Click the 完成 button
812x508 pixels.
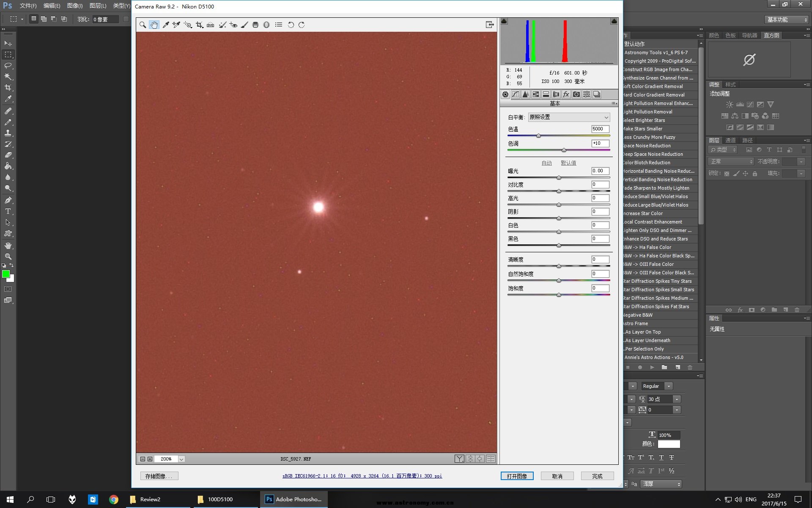point(597,476)
